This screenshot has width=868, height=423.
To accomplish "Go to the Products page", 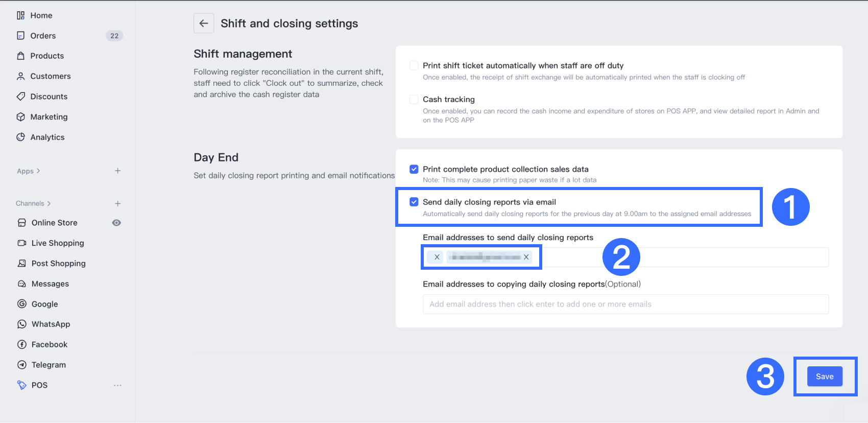I will (x=47, y=56).
